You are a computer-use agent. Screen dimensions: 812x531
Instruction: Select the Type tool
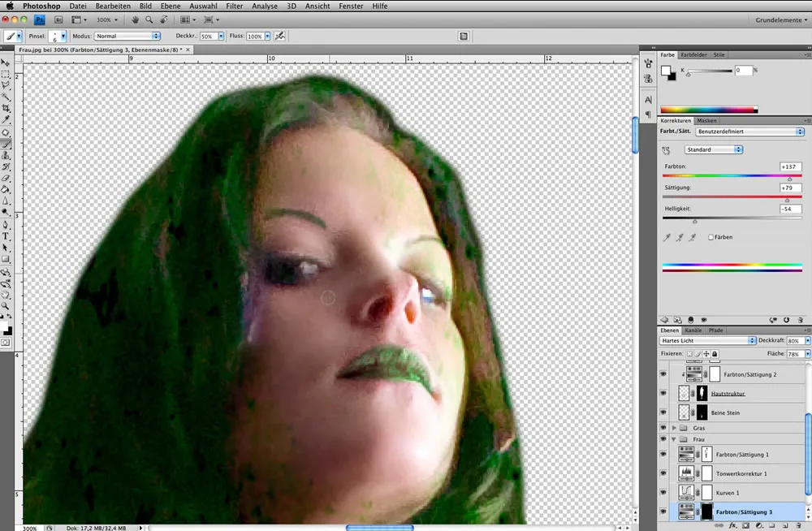(x=6, y=235)
